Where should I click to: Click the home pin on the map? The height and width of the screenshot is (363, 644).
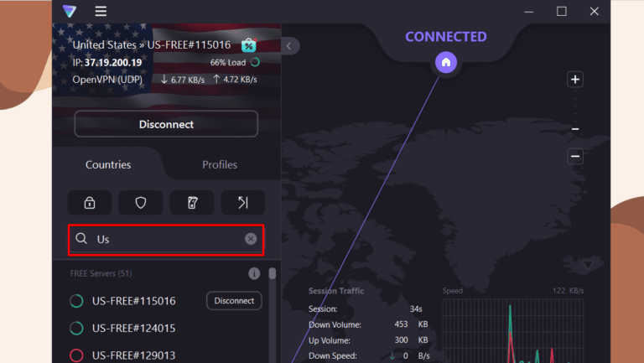(446, 62)
